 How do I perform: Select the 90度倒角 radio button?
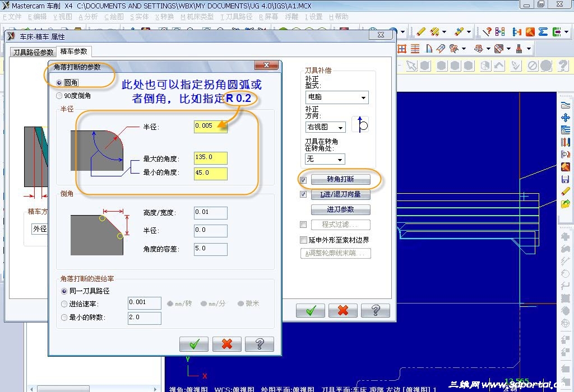point(59,96)
